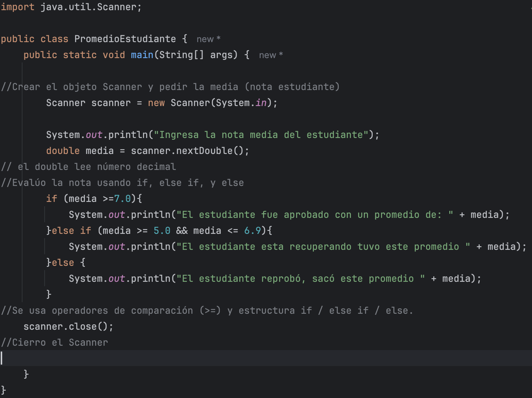
Task: Click the comment '//Crear el objeto Scanner y pedir la media'
Action: coord(170,87)
